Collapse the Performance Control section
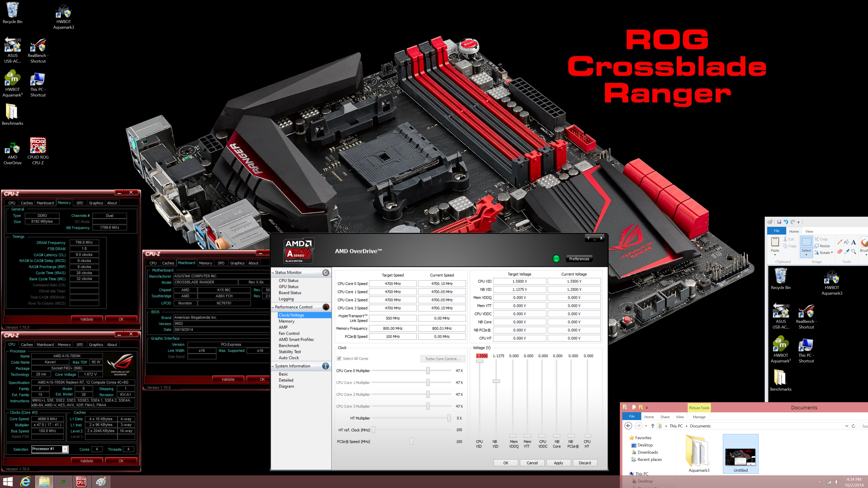 click(x=273, y=307)
